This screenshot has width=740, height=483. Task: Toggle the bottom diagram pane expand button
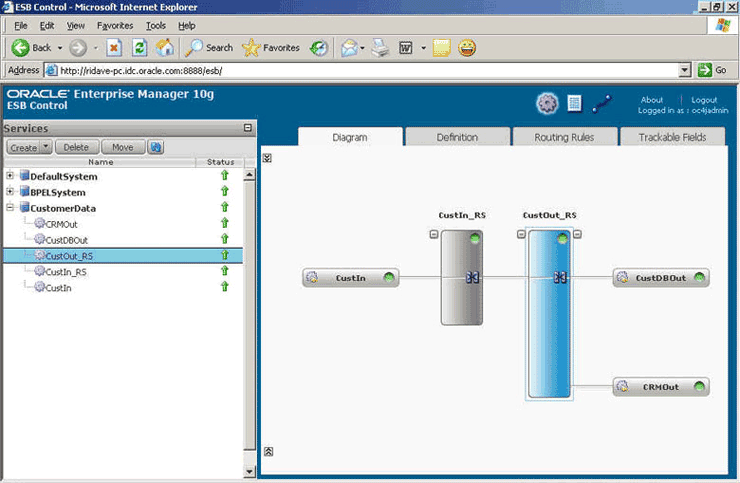pos(268,451)
